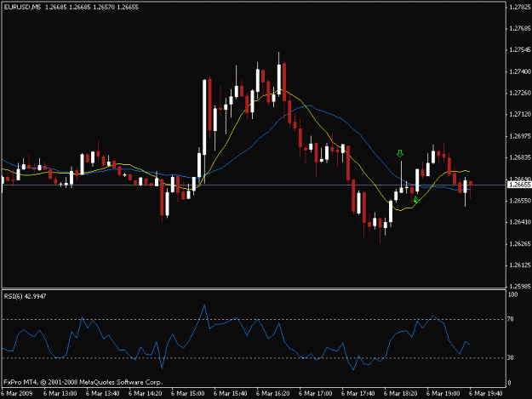
Task: Click price axis label 1.26835
Action: coord(520,157)
